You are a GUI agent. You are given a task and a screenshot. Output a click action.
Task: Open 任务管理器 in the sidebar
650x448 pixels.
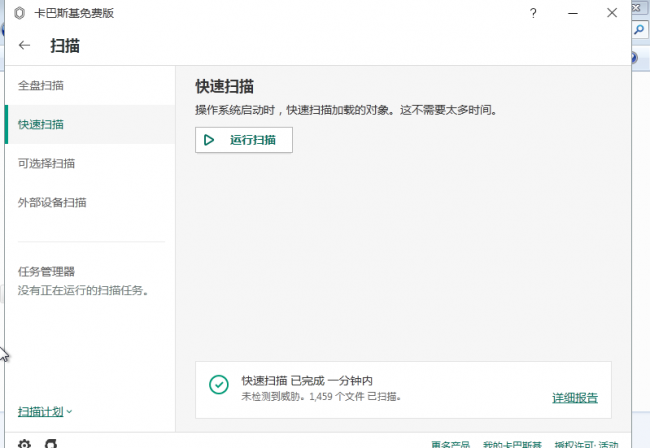[x=46, y=272]
